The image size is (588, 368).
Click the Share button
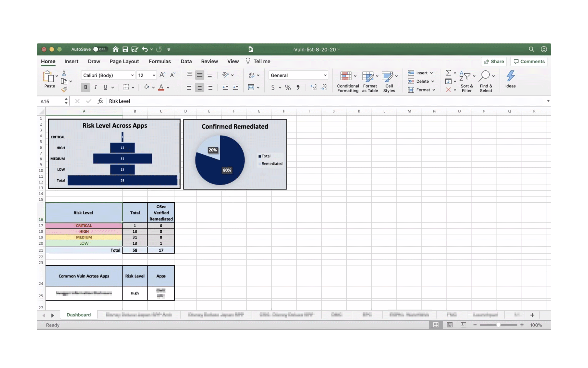(x=494, y=62)
